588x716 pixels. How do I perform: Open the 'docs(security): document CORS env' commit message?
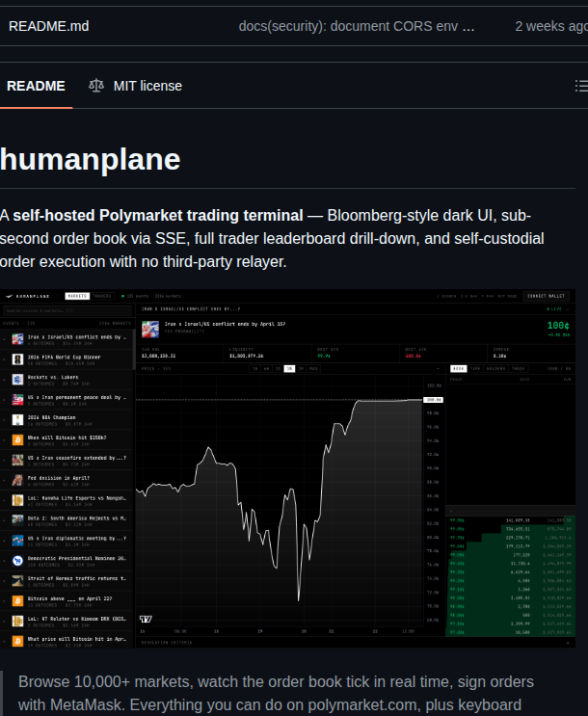point(357,26)
